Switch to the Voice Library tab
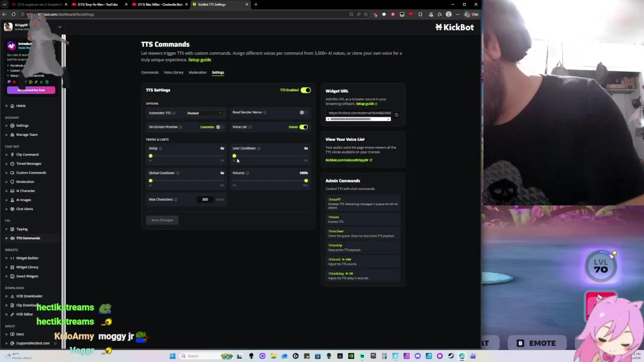 [174, 72]
